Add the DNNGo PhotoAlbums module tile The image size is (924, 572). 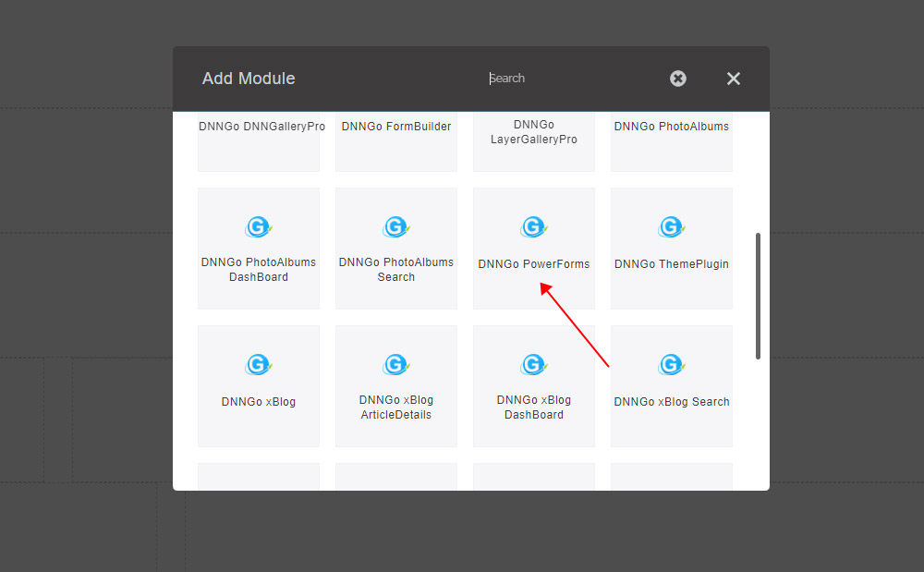click(x=671, y=141)
